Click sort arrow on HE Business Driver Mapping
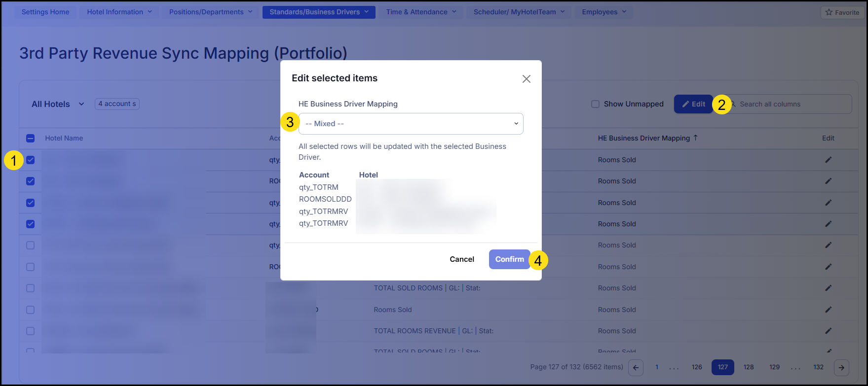Image resolution: width=868 pixels, height=386 pixels. [696, 138]
